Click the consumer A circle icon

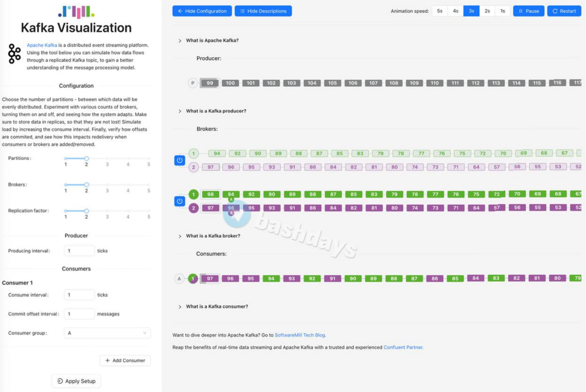point(179,278)
